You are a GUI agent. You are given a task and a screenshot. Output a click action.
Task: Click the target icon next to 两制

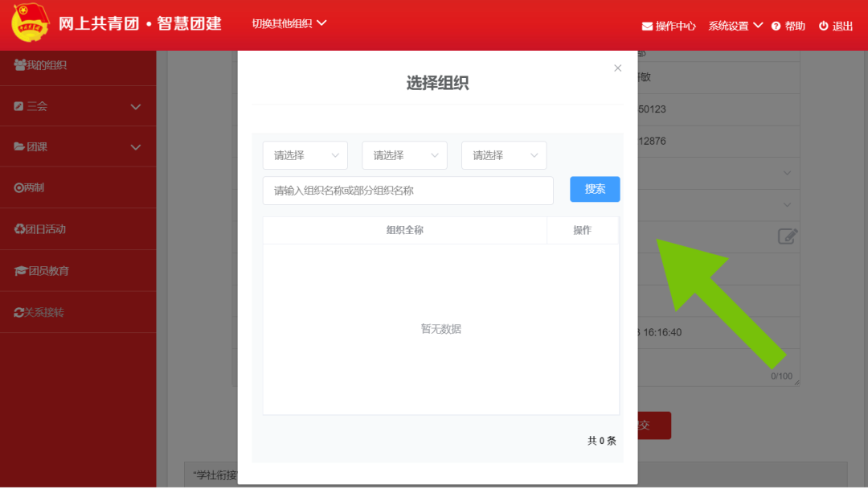coord(18,187)
